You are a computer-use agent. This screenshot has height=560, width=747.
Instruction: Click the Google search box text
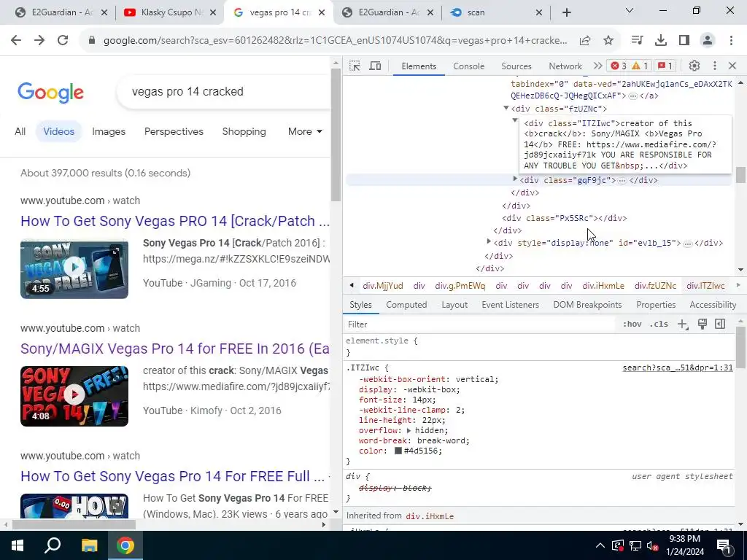[x=187, y=91]
